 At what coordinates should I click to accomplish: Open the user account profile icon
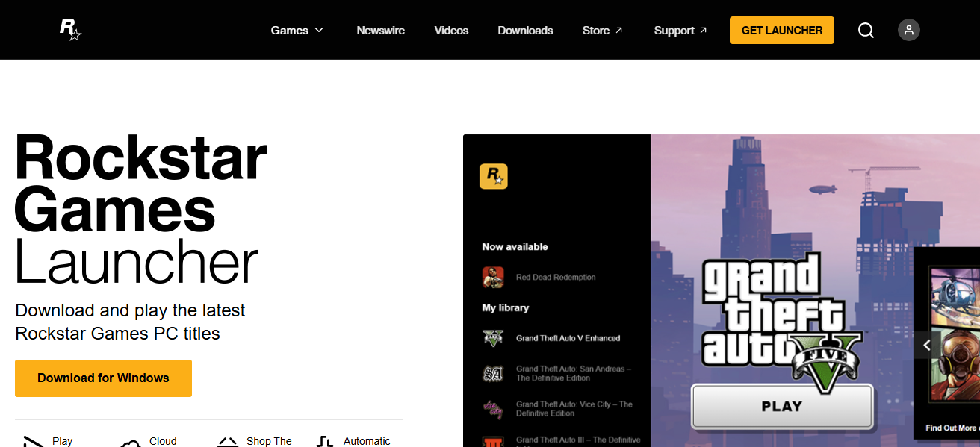click(909, 30)
